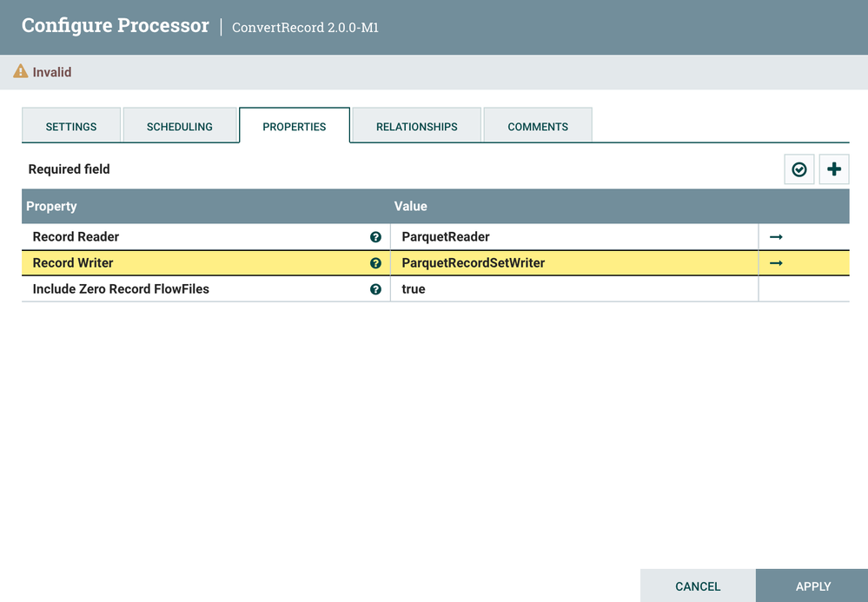Apply the processor configuration
The image size is (868, 602).
(x=812, y=586)
